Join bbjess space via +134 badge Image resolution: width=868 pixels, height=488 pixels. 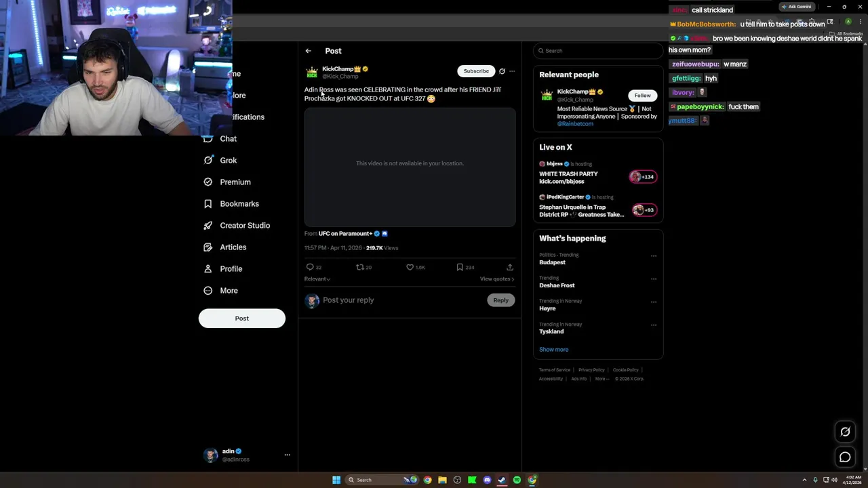click(x=643, y=177)
